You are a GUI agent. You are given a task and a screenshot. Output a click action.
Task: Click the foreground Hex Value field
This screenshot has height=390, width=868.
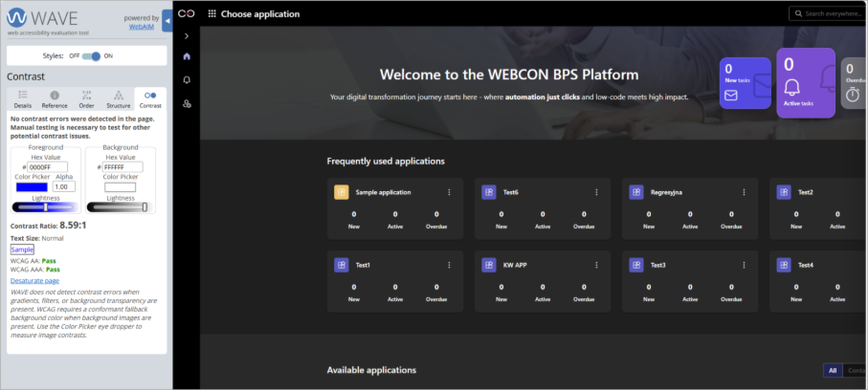coord(47,167)
